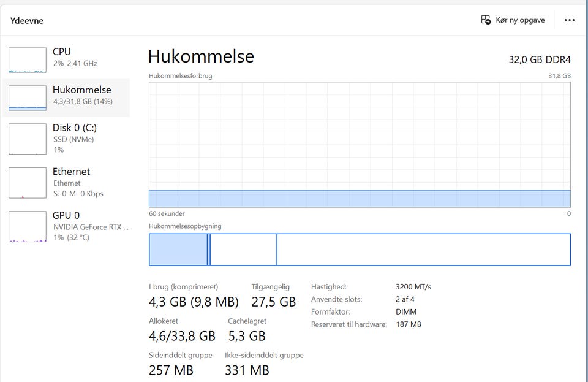Click the 257 MB value

(x=171, y=370)
